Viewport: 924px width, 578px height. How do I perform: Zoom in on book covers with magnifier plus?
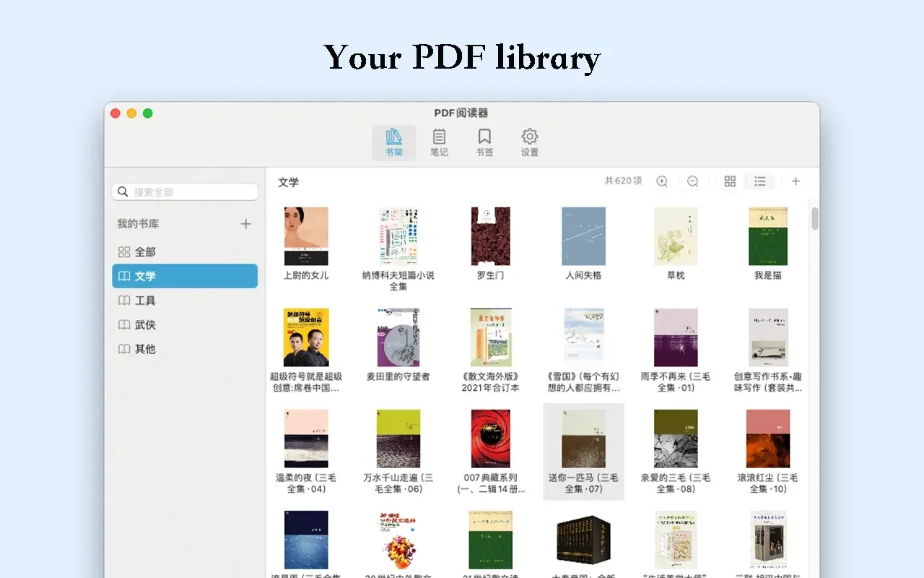(662, 181)
